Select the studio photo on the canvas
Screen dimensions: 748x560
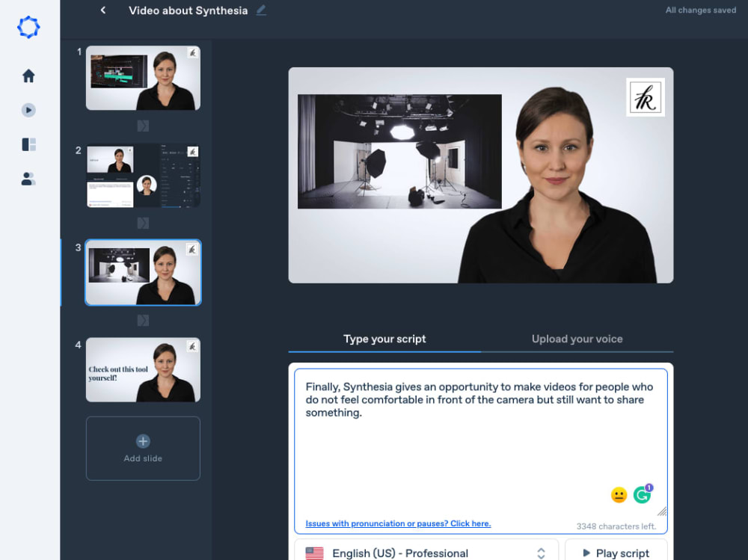coord(399,151)
